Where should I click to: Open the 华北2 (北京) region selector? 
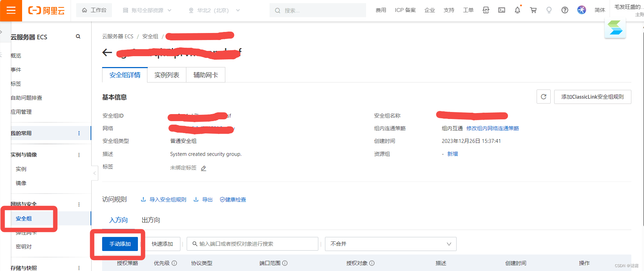pos(214,10)
